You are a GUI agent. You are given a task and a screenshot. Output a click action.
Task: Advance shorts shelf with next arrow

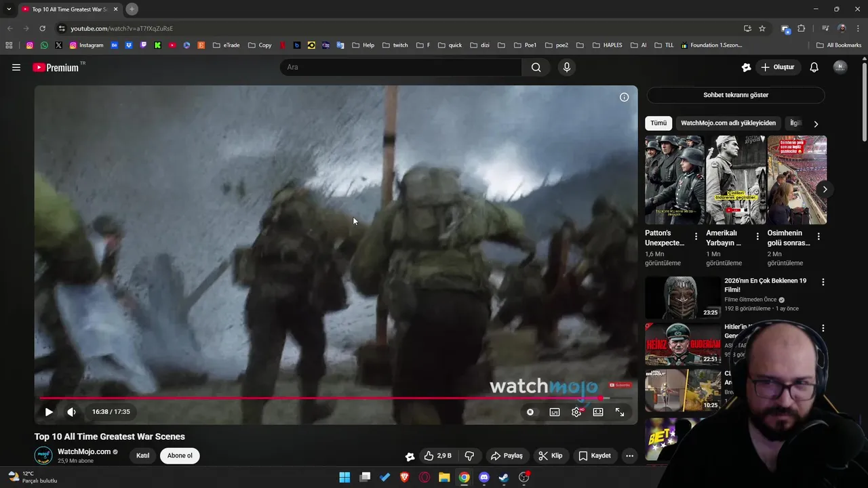825,189
